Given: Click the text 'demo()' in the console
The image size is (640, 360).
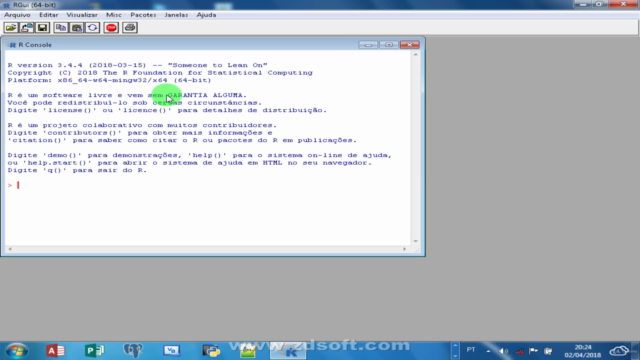Looking at the screenshot, I should [64, 156].
